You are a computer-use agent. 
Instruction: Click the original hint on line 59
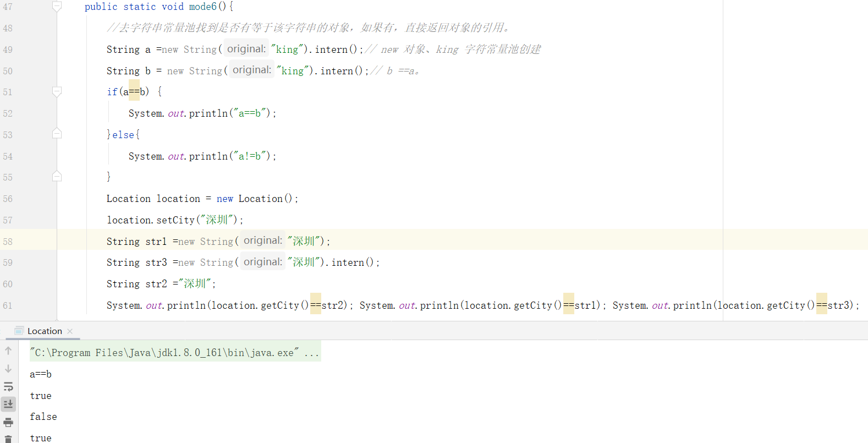(x=262, y=262)
